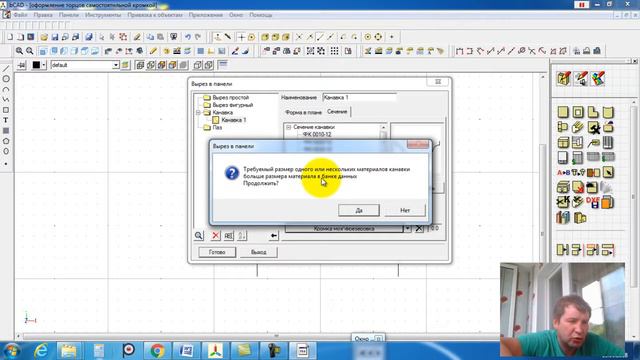640x360 pixels.
Task: Click the zoom in magnifier toolbar icon
Action: 19,51
